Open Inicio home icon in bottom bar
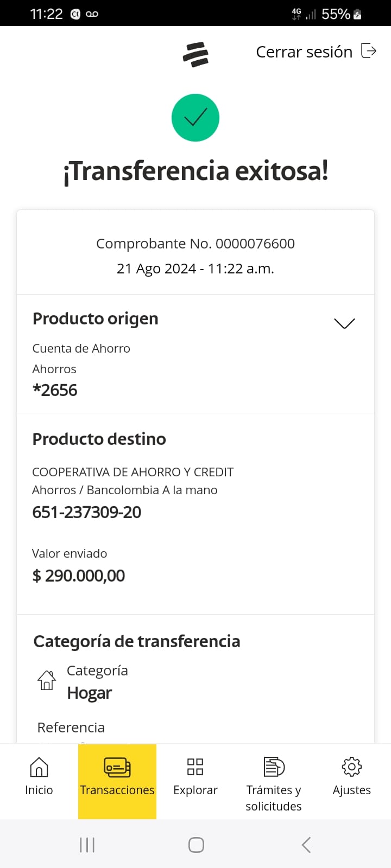The image size is (391, 868). pos(39,767)
